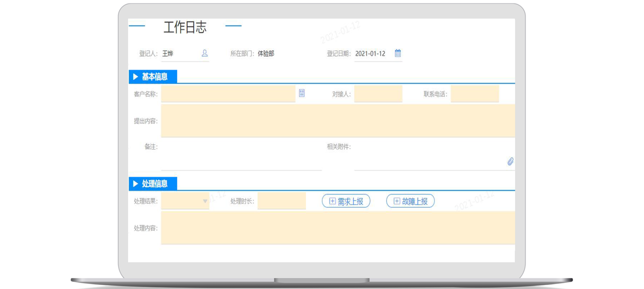
Task: Click into the 对接人 field
Action: point(378,94)
